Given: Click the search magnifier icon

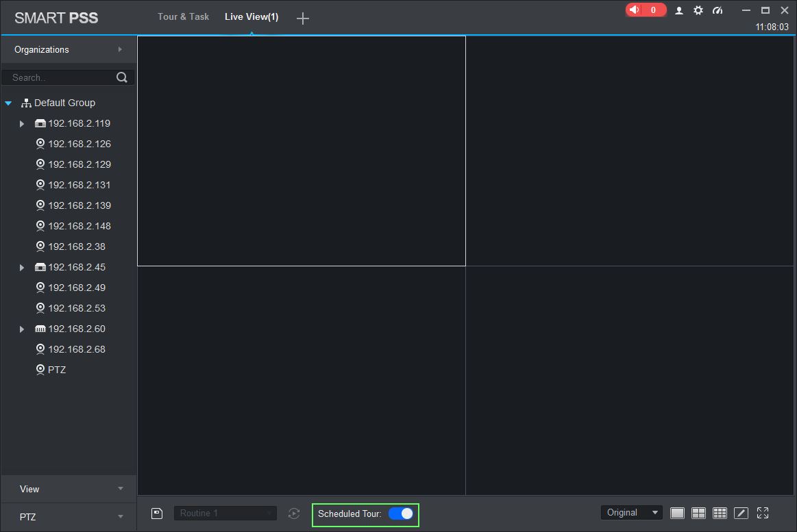Looking at the screenshot, I should tap(121, 77).
